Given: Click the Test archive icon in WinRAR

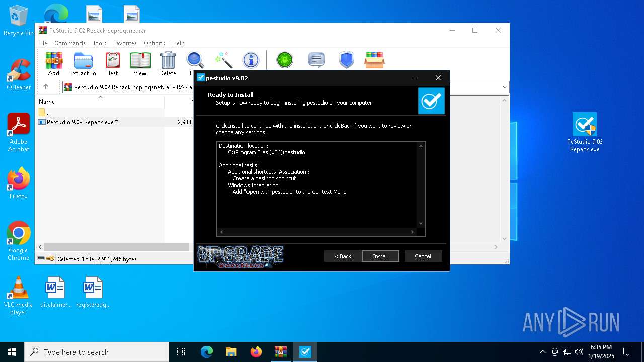Looking at the screenshot, I should 113,64.
